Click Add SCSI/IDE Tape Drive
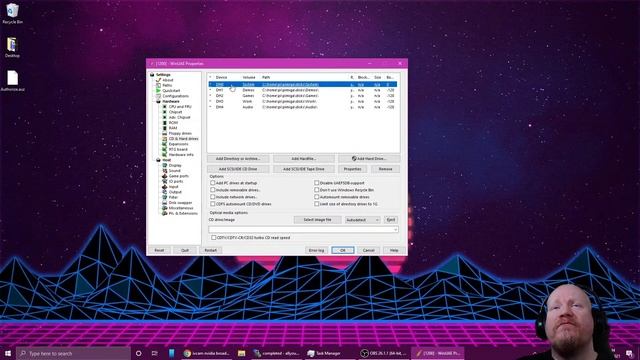The image size is (640, 360). point(303,169)
